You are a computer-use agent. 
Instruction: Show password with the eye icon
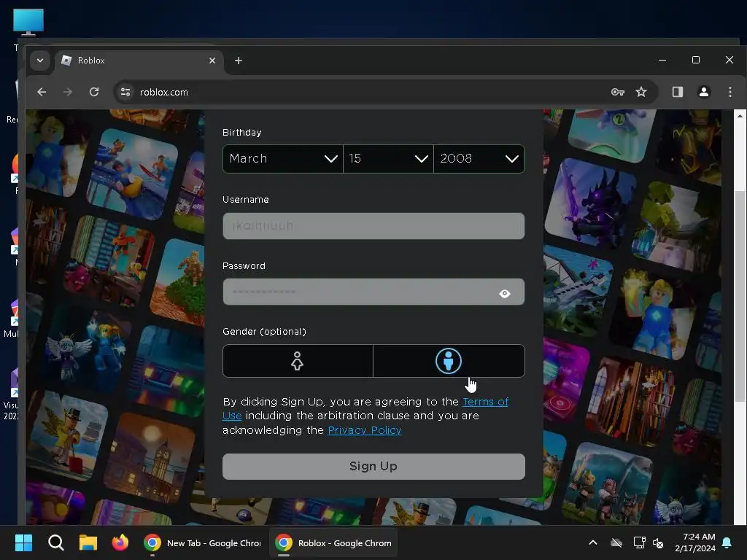tap(505, 293)
